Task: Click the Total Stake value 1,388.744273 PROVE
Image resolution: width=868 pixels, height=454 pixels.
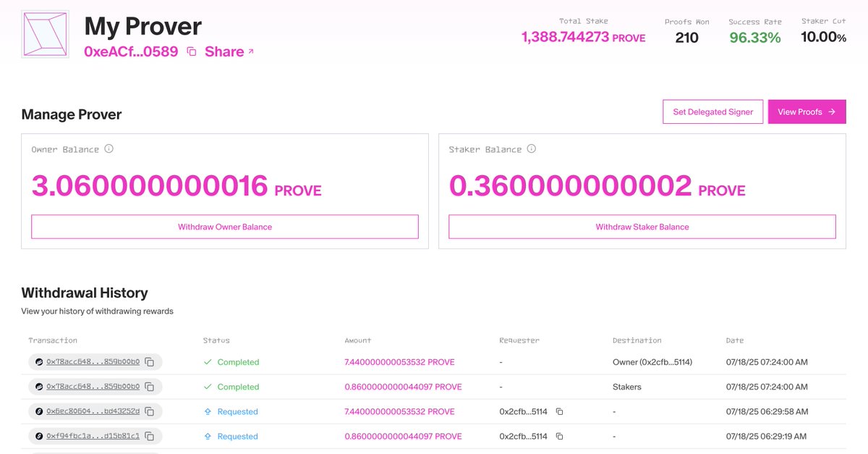Action: [x=583, y=38]
